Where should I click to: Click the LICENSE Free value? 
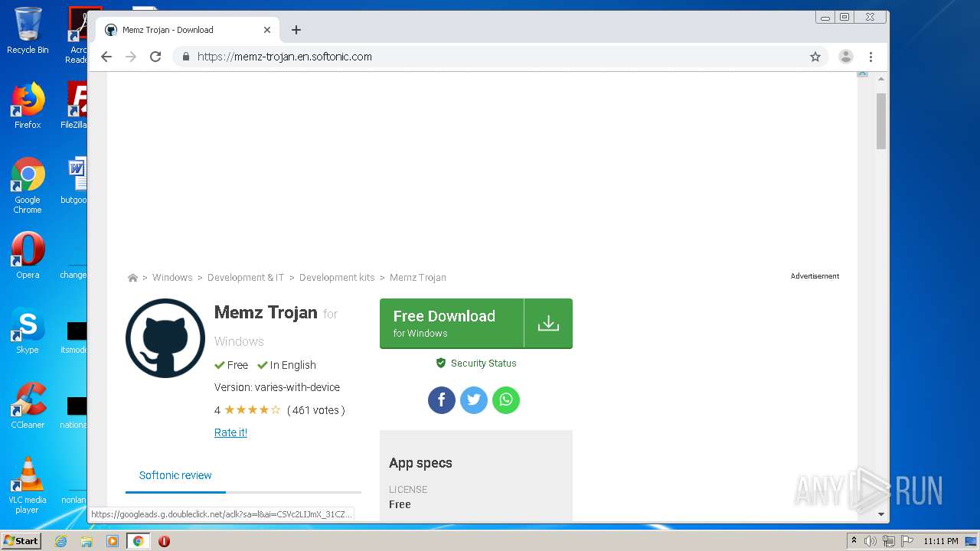(x=400, y=504)
